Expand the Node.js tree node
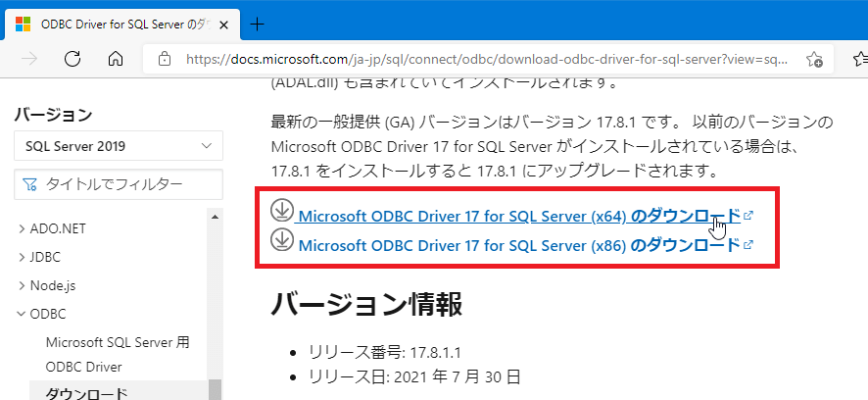 (23, 285)
